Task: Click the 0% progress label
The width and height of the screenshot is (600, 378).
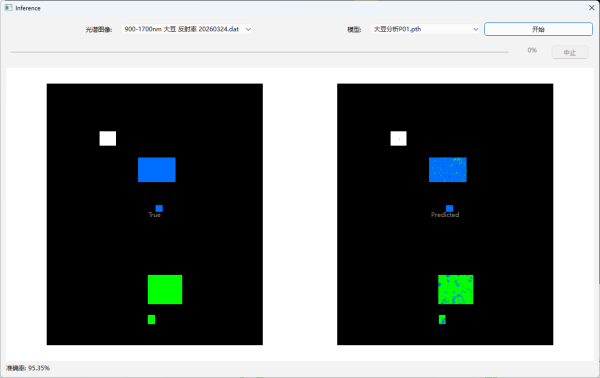Action: click(x=532, y=50)
